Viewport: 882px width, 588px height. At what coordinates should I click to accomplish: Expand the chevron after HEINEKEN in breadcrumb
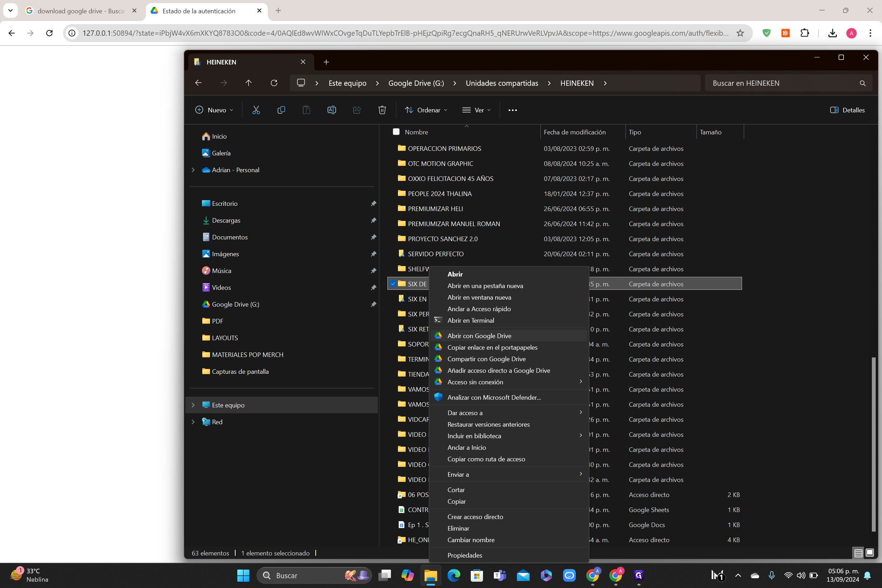[x=605, y=83]
